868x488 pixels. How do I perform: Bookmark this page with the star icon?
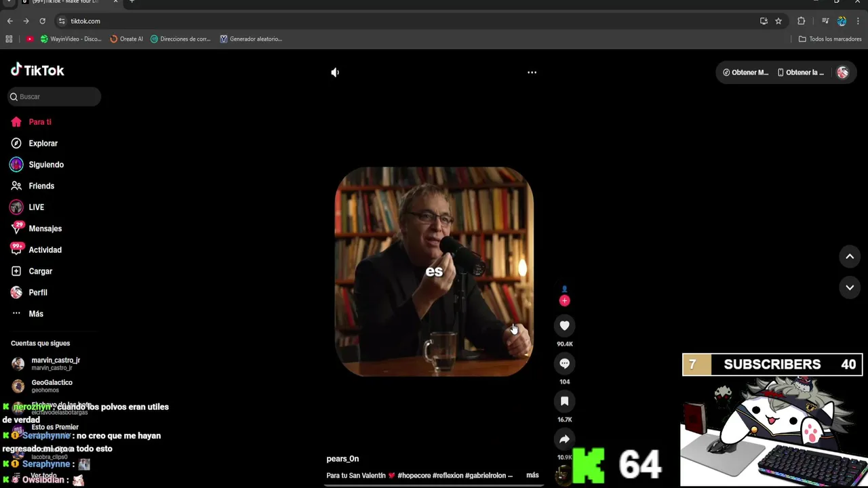[778, 21]
